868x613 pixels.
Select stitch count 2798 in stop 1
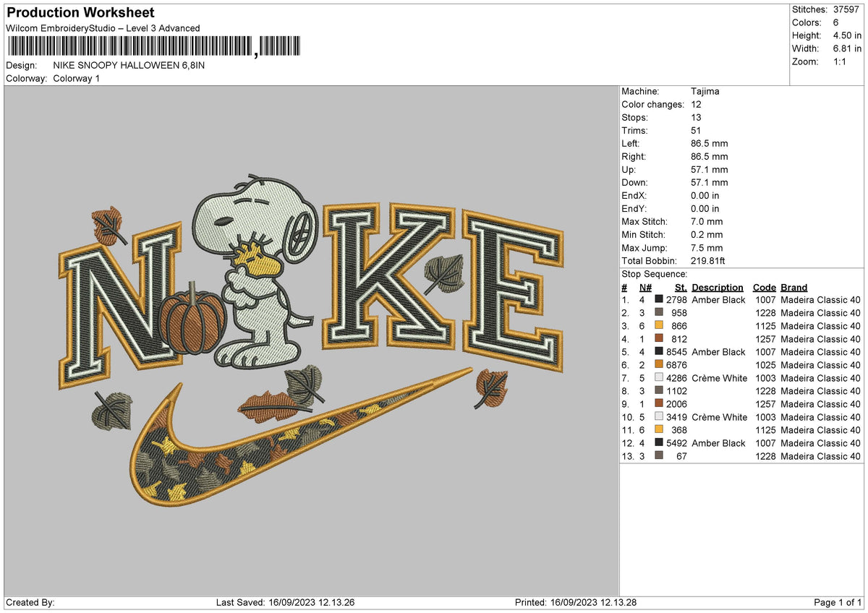[x=676, y=299]
